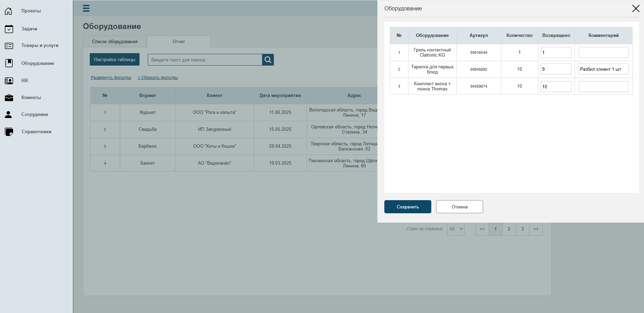This screenshot has width=644, height=313.
Task: Reset filters with Сбросить фильтры link
Action: pyautogui.click(x=158, y=78)
